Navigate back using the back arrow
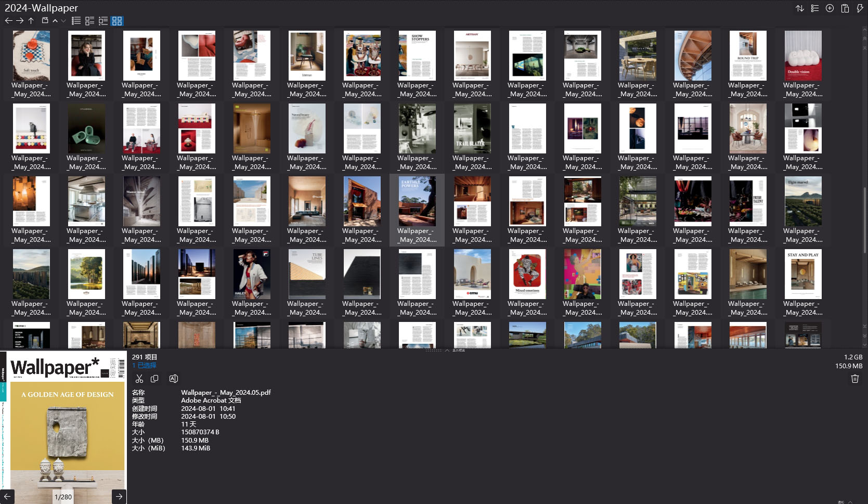 click(x=8, y=21)
